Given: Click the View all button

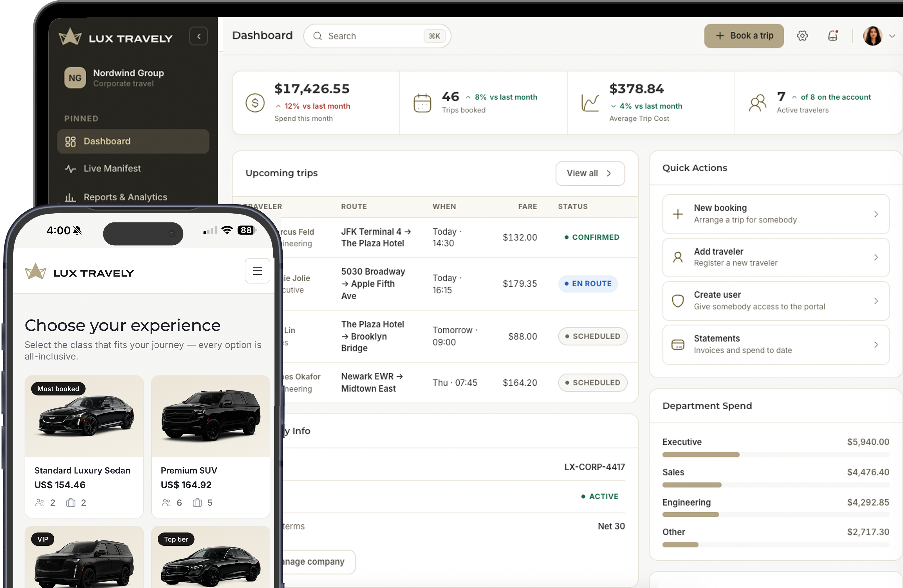Looking at the screenshot, I should click(590, 173).
